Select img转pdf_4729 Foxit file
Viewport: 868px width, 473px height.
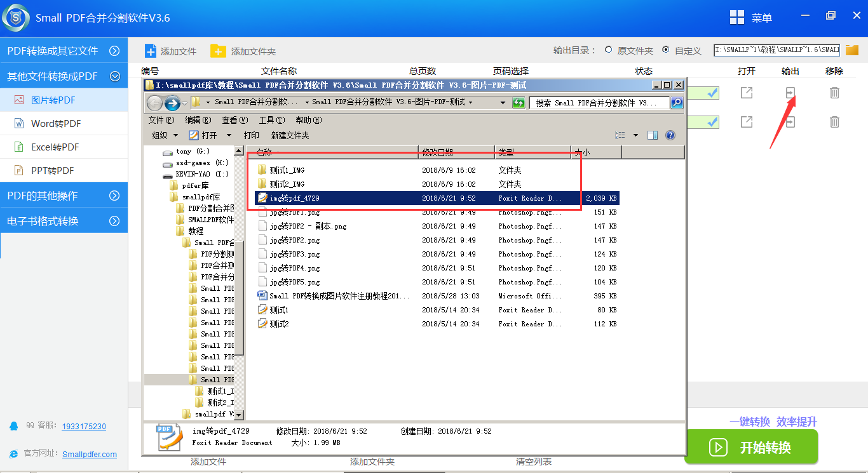tap(437, 198)
